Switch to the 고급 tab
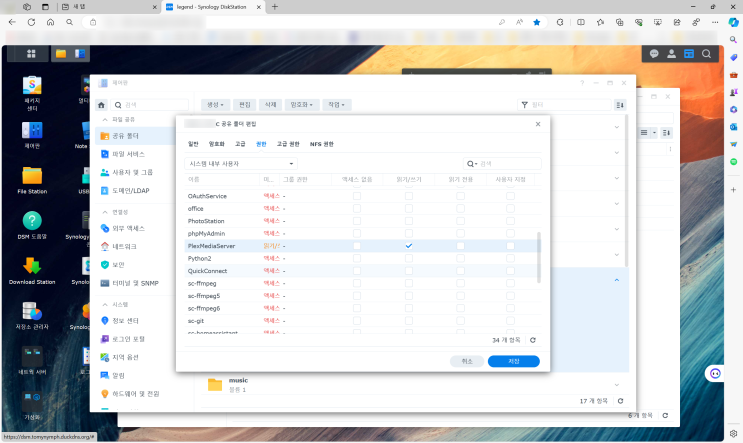This screenshot has width=743, height=443. pos(240,144)
